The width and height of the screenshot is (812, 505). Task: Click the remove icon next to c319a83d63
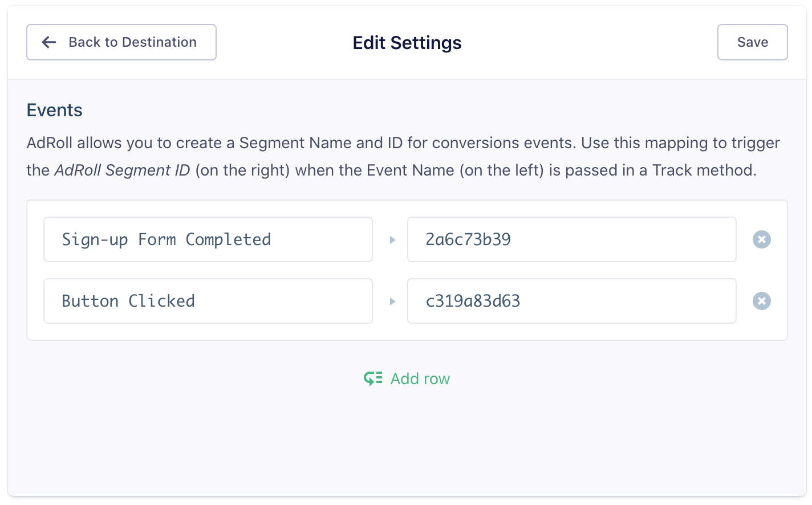point(761,301)
